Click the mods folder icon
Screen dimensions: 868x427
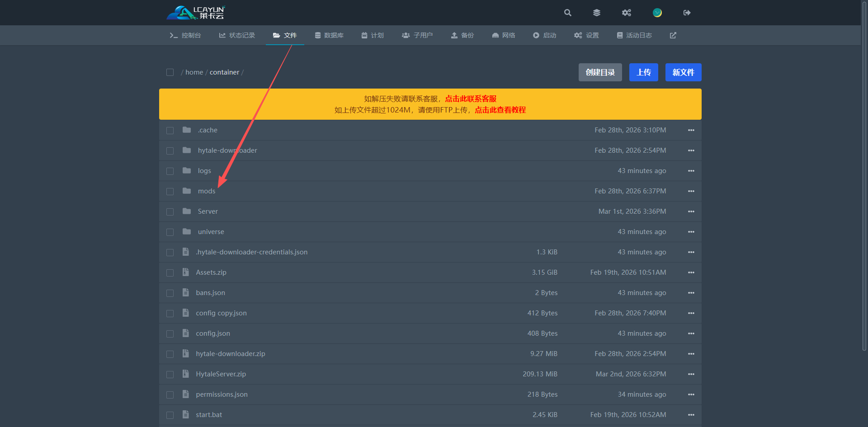point(187,191)
